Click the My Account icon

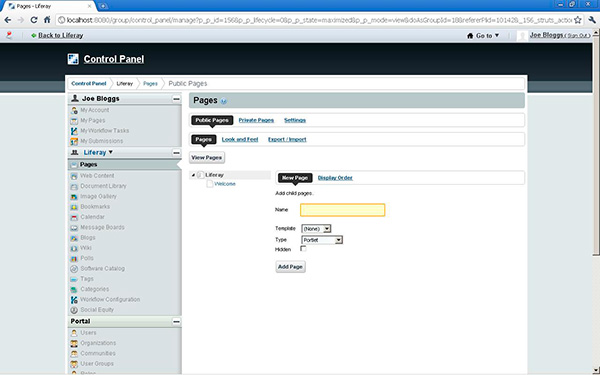[x=74, y=110]
